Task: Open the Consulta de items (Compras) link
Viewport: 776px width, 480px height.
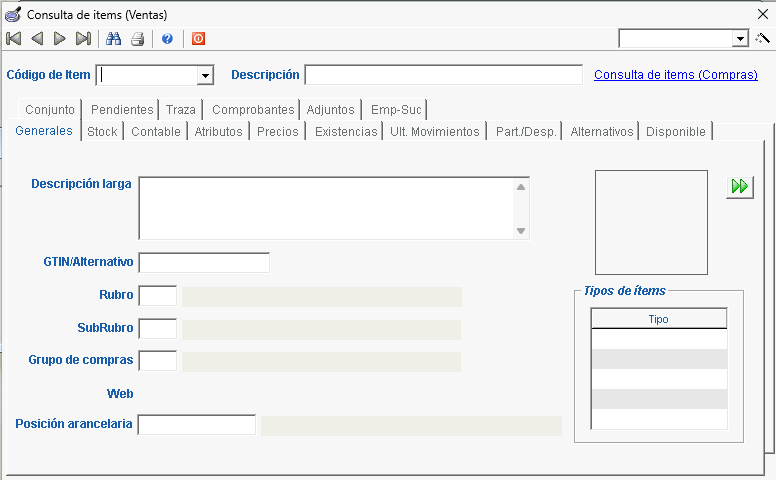Action: tap(677, 75)
